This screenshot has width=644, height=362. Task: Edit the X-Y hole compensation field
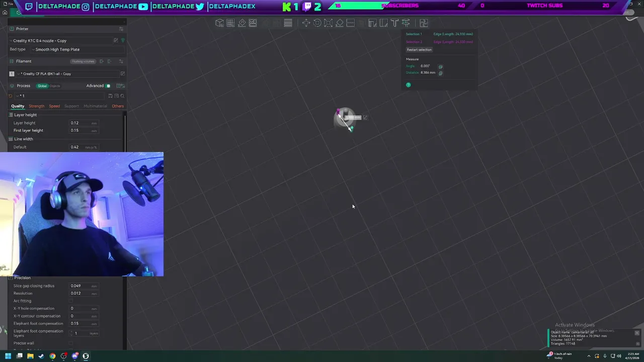pos(84,309)
